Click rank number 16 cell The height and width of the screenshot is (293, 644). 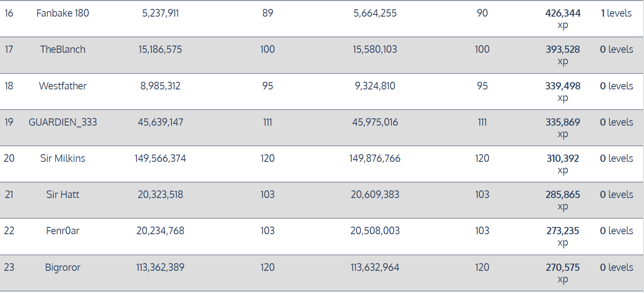tap(9, 13)
